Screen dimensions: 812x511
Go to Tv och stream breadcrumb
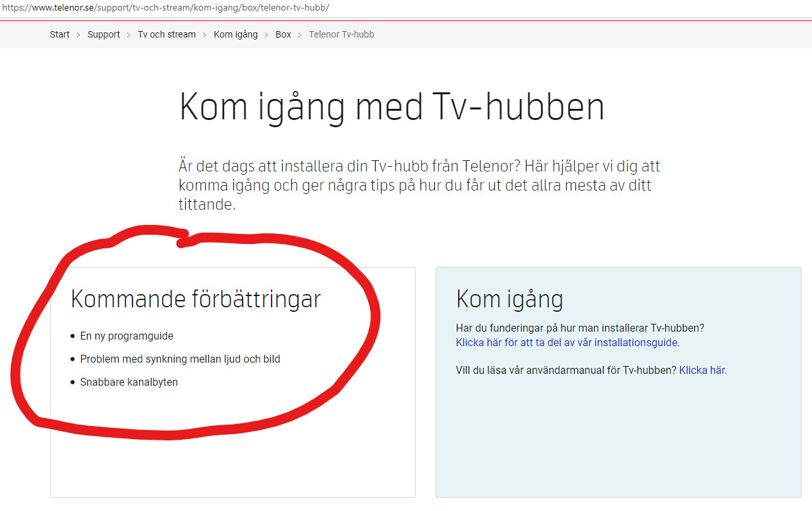166,34
